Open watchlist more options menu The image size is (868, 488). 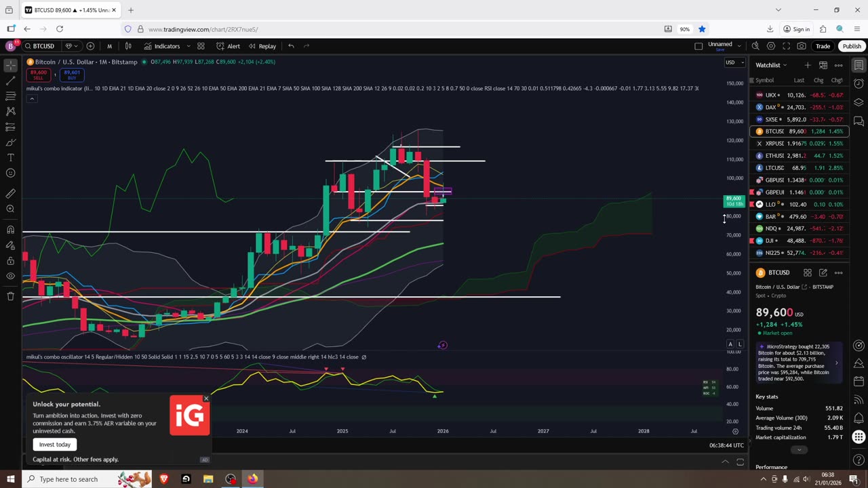[838, 65]
